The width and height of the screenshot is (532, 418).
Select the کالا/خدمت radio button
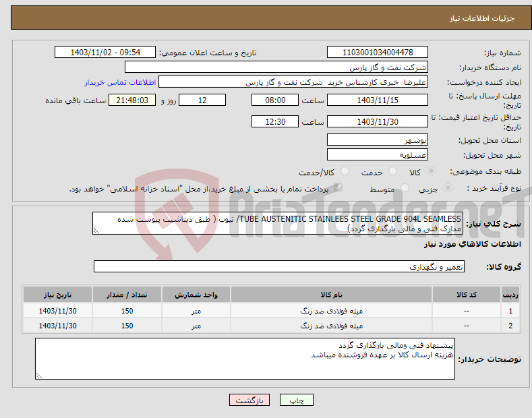point(345,171)
